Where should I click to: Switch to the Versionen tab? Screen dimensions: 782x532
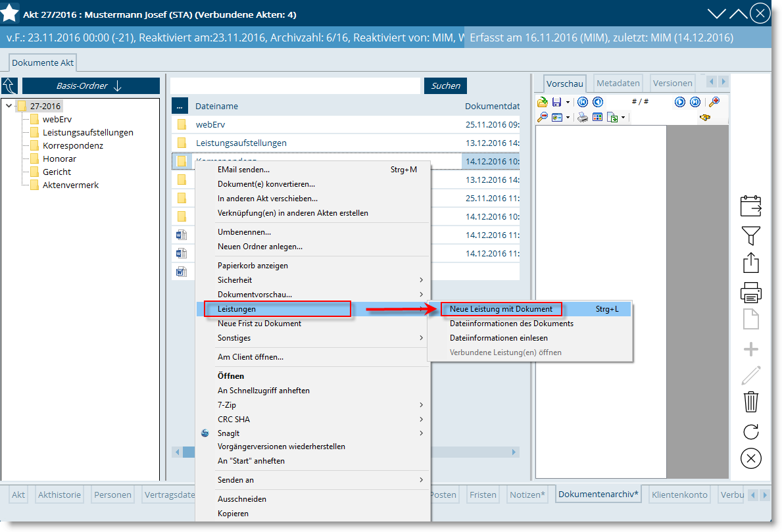click(672, 84)
